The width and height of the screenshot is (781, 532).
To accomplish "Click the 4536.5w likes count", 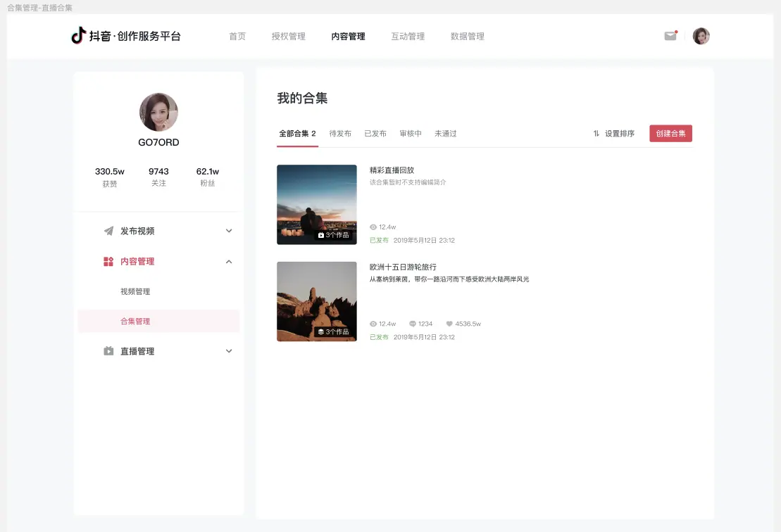I will [468, 324].
